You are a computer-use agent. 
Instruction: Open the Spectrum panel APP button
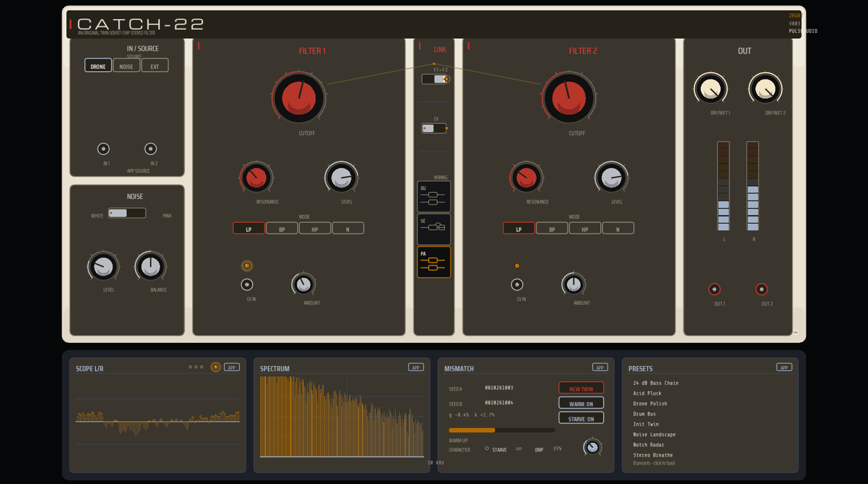(416, 368)
